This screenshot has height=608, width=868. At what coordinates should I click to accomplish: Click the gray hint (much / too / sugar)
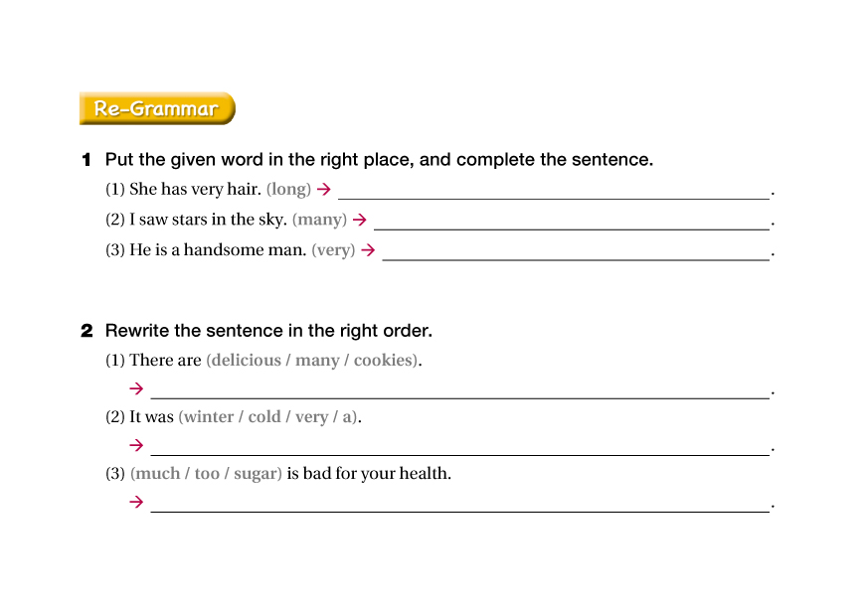coord(207,473)
